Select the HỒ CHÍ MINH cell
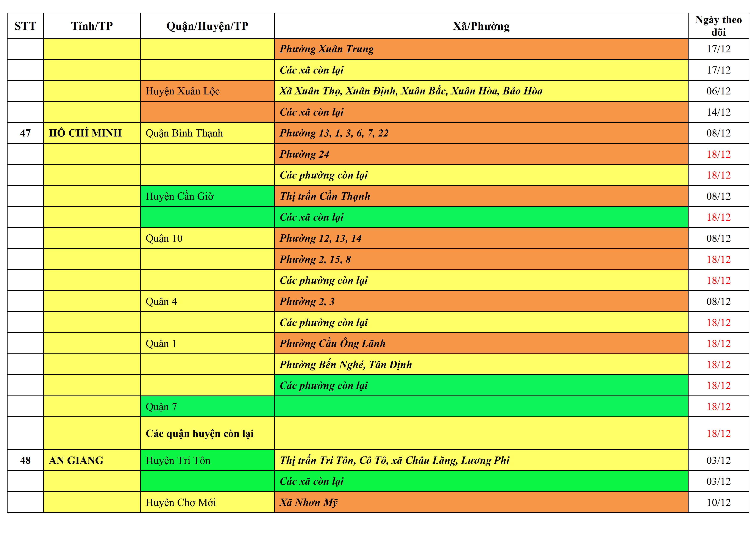 [x=85, y=133]
